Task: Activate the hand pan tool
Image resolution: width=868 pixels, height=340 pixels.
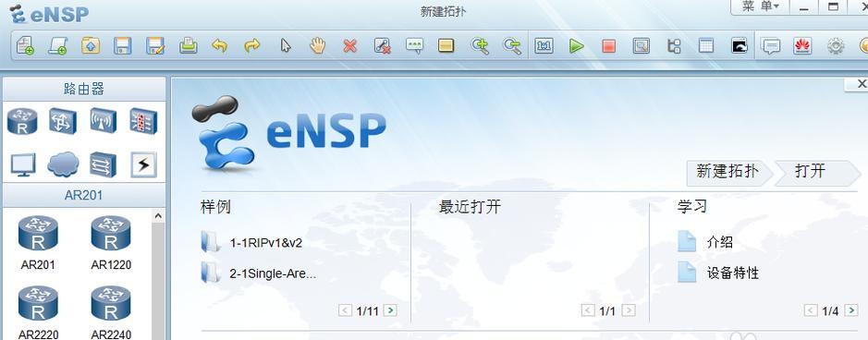Action: [x=317, y=45]
